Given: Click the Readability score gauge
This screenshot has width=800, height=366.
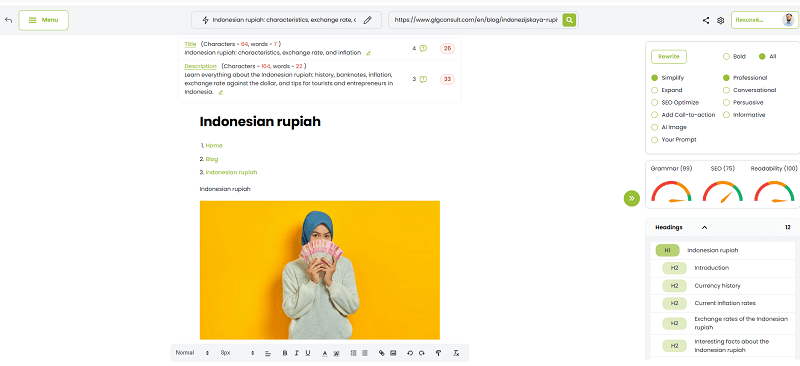Looking at the screenshot, I should point(774,191).
